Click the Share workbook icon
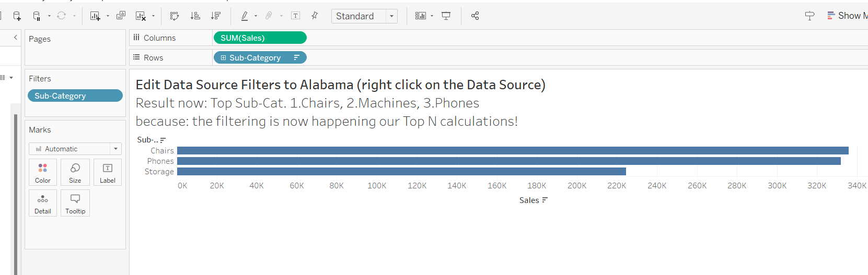868x275 pixels. pyautogui.click(x=475, y=16)
